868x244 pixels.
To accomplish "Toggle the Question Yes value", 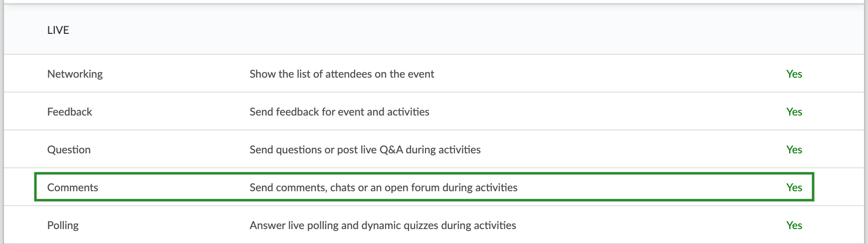I will (794, 149).
